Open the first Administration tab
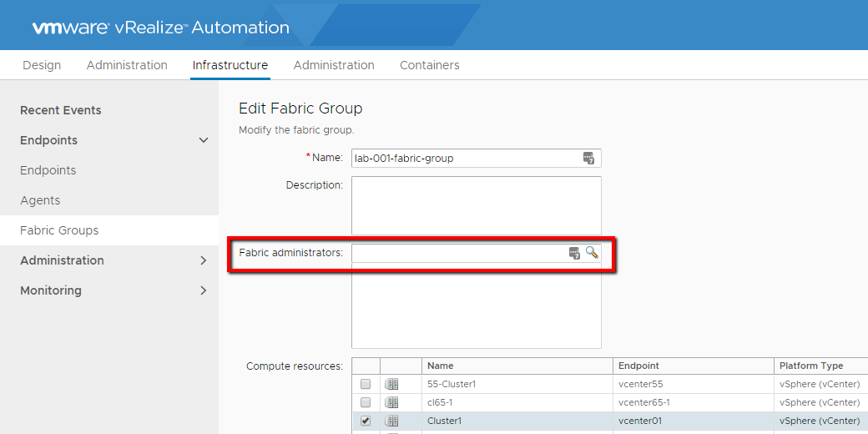Image resolution: width=868 pixels, height=434 pixels. click(127, 65)
